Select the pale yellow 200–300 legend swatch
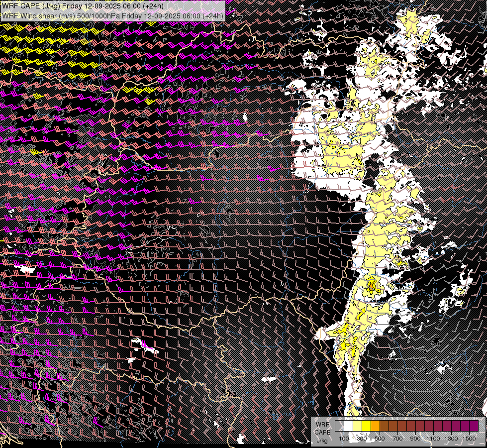Image resolution: width=487 pixels, height=448 pixels. pyautogui.click(x=358, y=426)
